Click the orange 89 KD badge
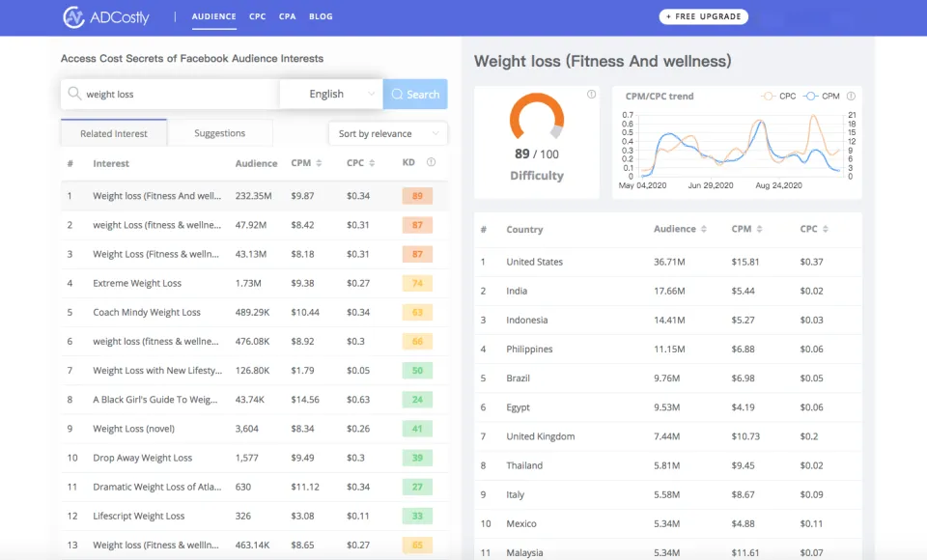 (417, 196)
